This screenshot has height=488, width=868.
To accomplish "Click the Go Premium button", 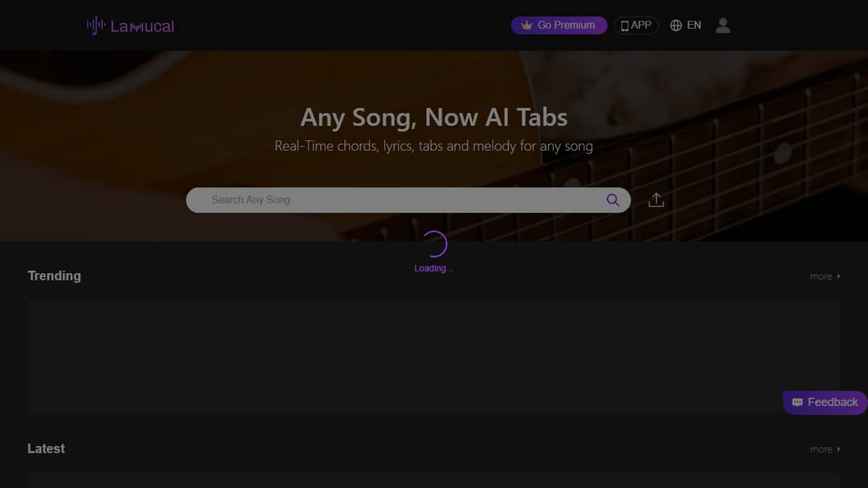I will [x=559, y=25].
